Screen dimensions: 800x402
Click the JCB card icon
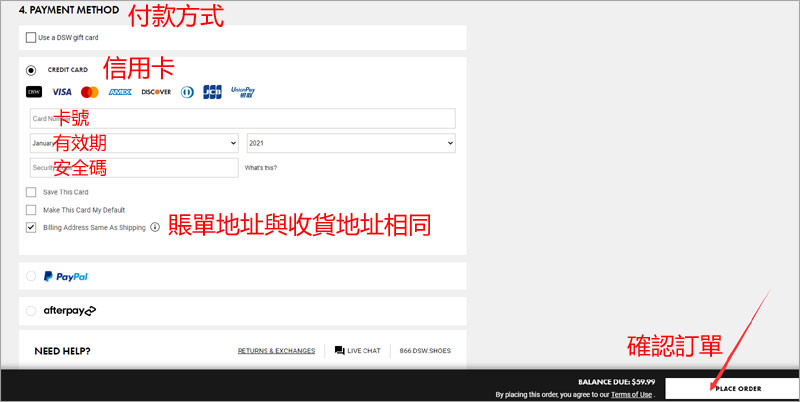point(212,92)
